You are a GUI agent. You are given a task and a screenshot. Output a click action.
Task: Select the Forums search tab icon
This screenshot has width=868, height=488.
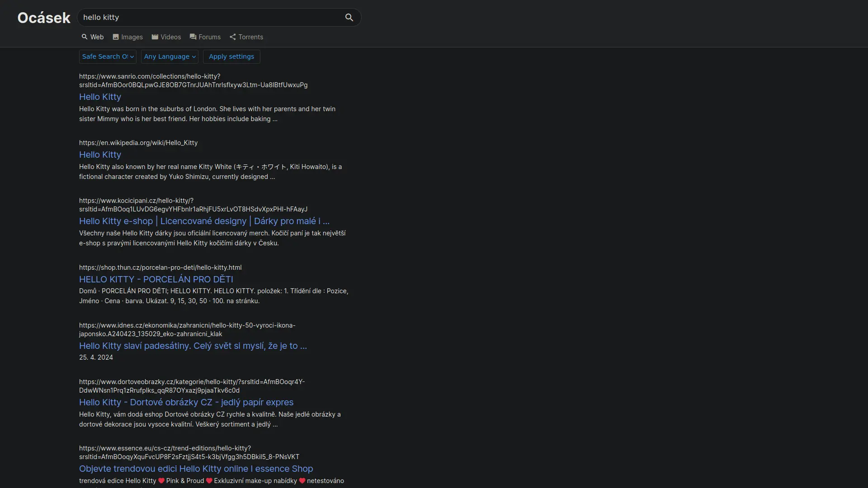[193, 37]
